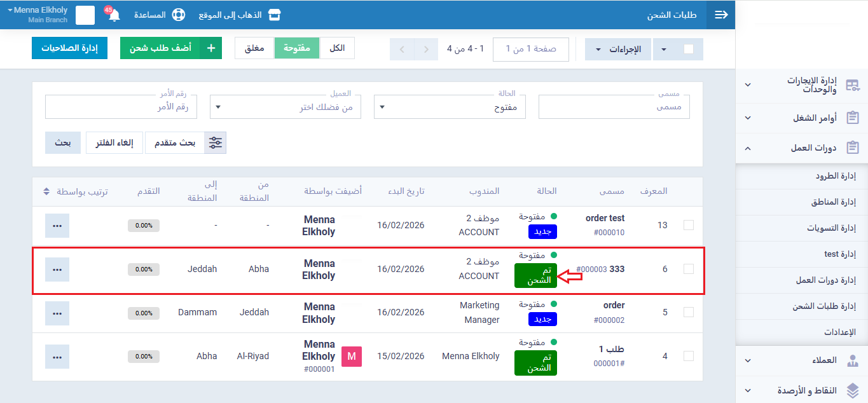Click the plus icon beside add shipping request
Screen dimensions: 868x403
[210, 48]
